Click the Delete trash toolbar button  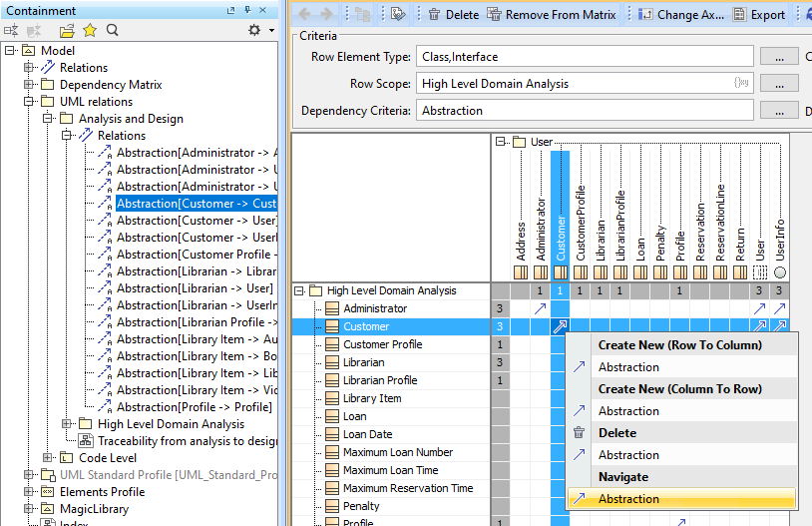click(453, 15)
